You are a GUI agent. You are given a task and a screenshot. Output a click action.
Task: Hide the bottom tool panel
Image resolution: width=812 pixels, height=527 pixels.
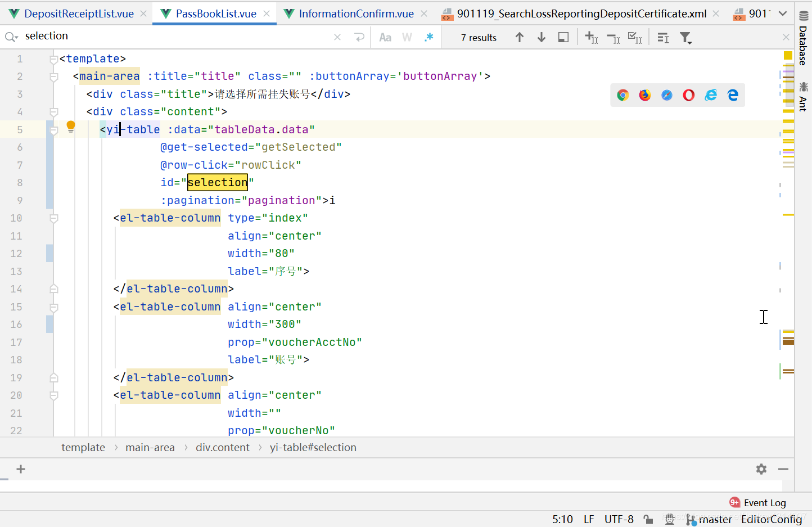(x=783, y=469)
